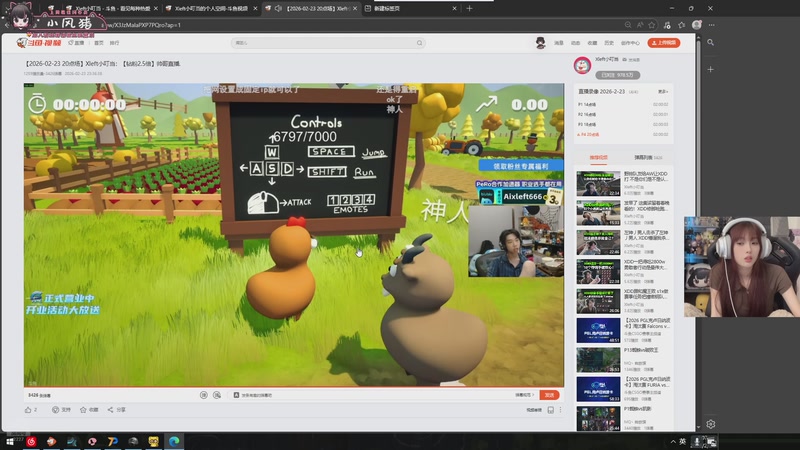The width and height of the screenshot is (800, 450).
Task: Click the video player area to pause
Action: click(294, 235)
